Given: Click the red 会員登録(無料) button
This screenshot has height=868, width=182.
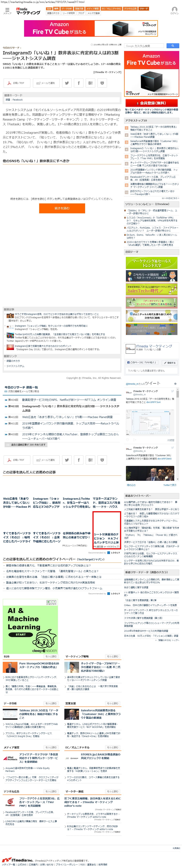Looking at the screenshot, I should [151, 103].
